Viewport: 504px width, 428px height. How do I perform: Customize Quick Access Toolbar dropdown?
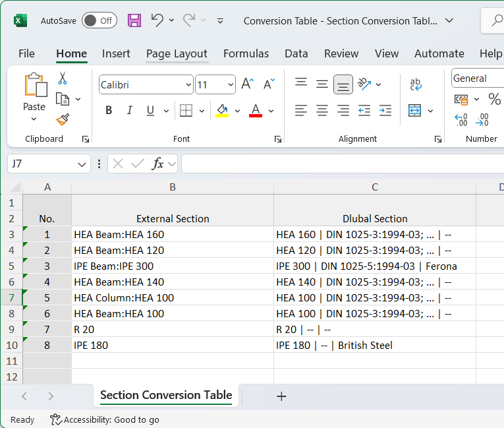(x=220, y=21)
